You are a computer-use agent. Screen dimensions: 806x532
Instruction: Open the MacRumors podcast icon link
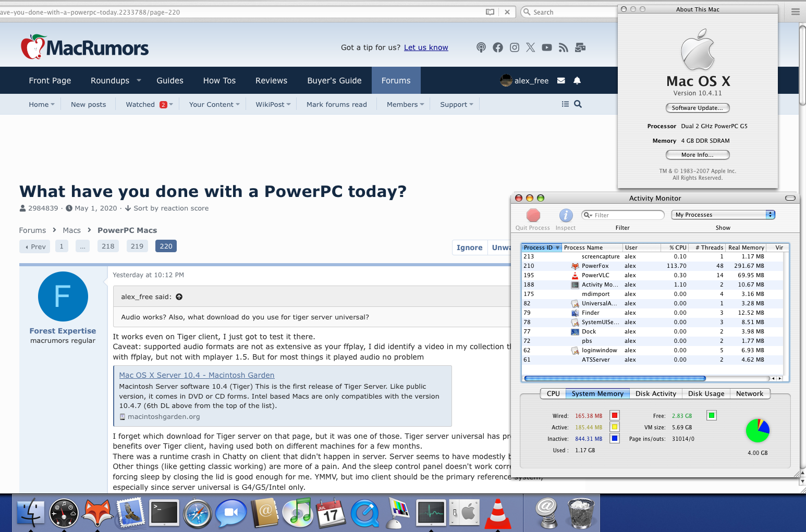tap(481, 47)
